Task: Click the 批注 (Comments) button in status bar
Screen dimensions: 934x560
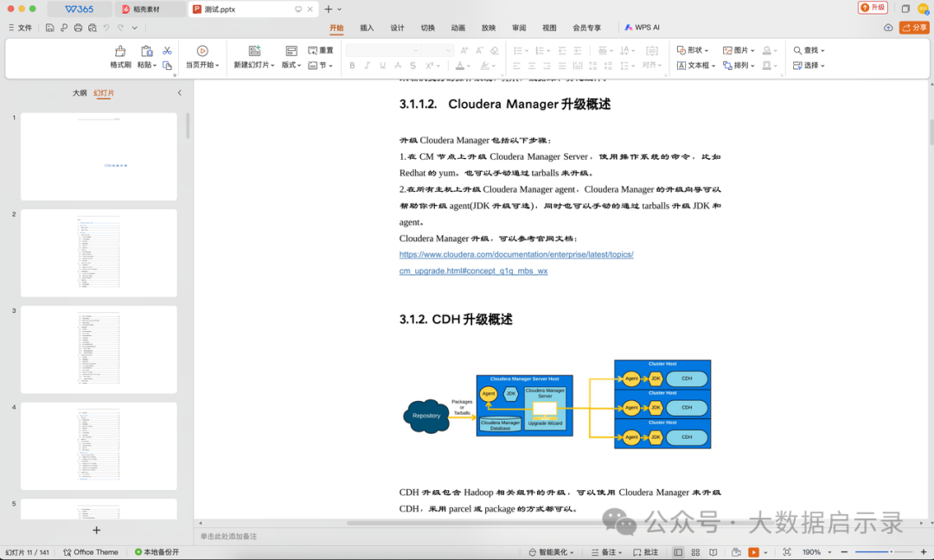Action: (646, 552)
